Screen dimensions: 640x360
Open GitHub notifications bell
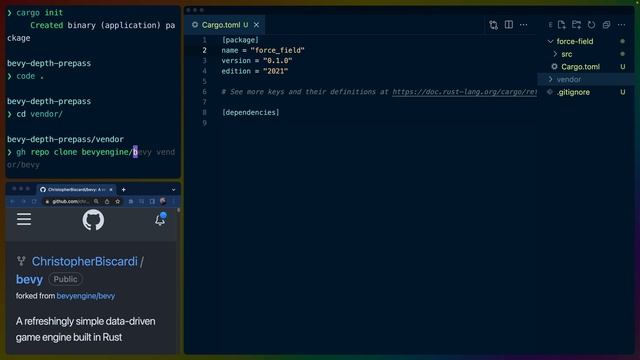(160, 219)
